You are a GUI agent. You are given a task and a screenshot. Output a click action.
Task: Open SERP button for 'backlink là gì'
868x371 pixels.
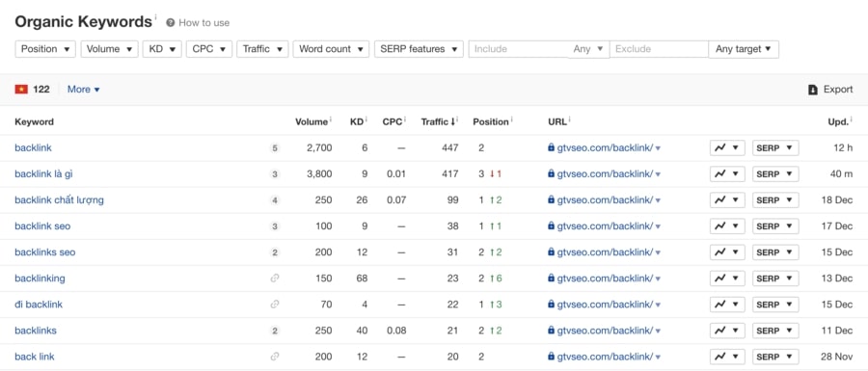coord(775,174)
